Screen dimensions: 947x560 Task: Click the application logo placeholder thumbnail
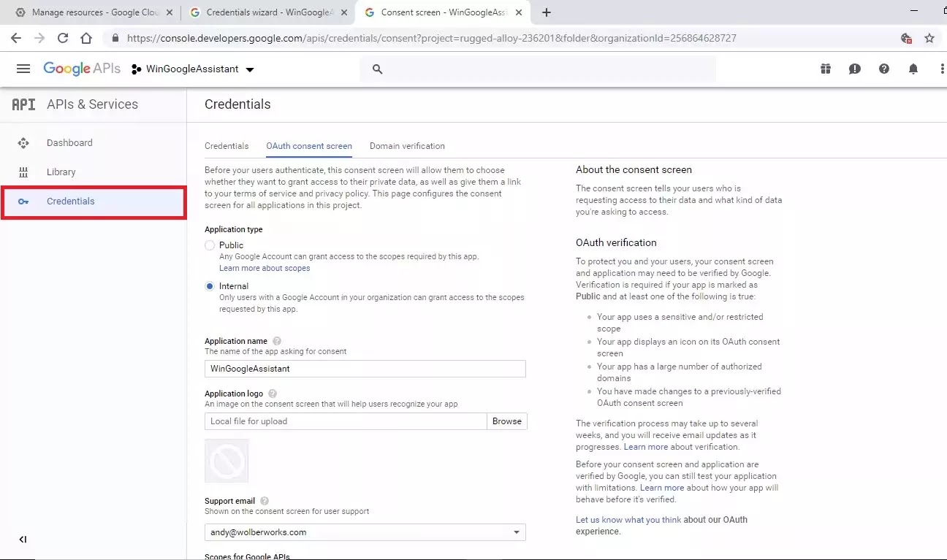click(x=227, y=461)
